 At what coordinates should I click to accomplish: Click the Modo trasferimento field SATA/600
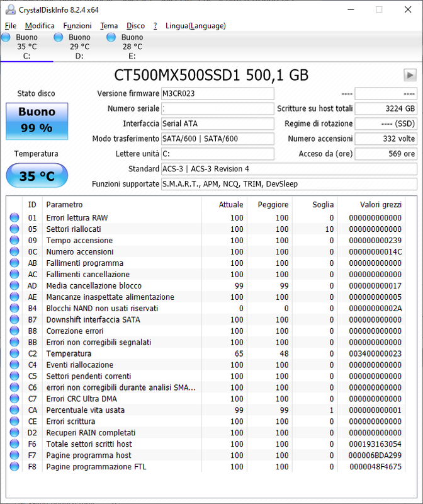217,139
